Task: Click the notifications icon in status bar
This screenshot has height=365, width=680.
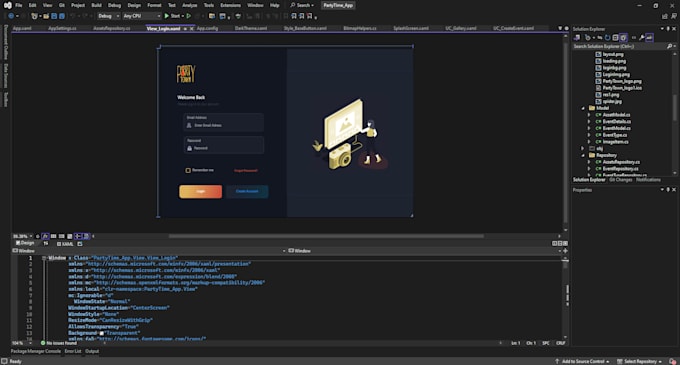Action: click(x=672, y=361)
